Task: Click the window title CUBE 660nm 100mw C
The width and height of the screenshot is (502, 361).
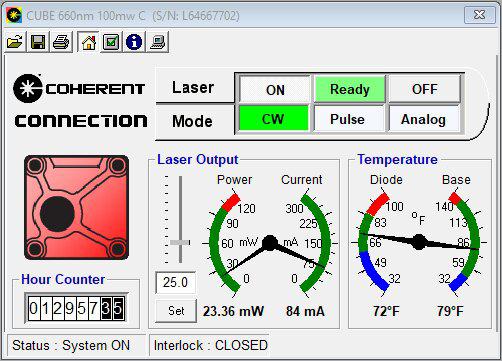Action: coord(86,16)
